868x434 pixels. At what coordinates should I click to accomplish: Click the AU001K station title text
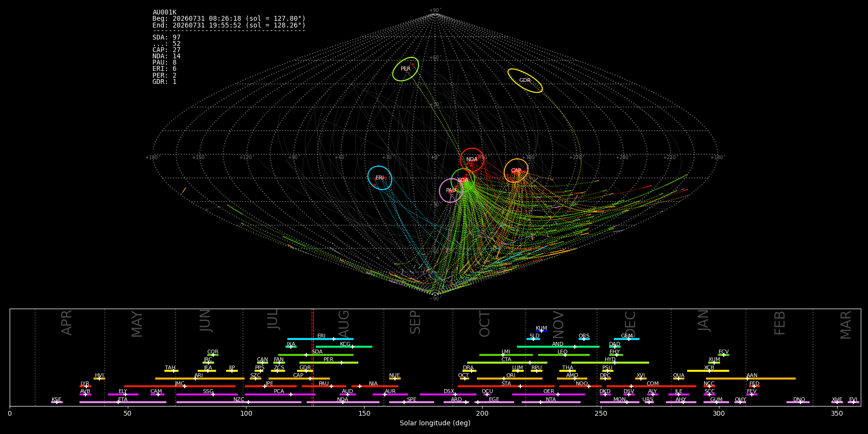click(x=164, y=13)
